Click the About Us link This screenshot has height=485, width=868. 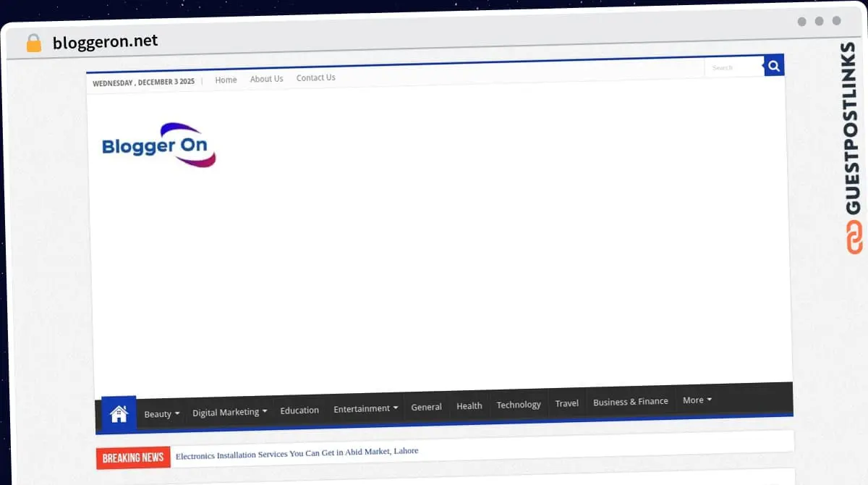point(266,78)
